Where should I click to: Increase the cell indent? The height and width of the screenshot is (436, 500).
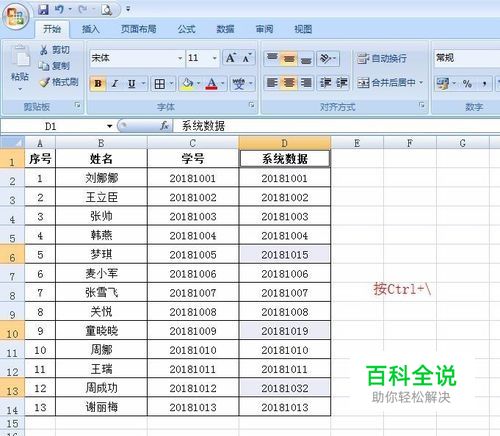(x=342, y=83)
